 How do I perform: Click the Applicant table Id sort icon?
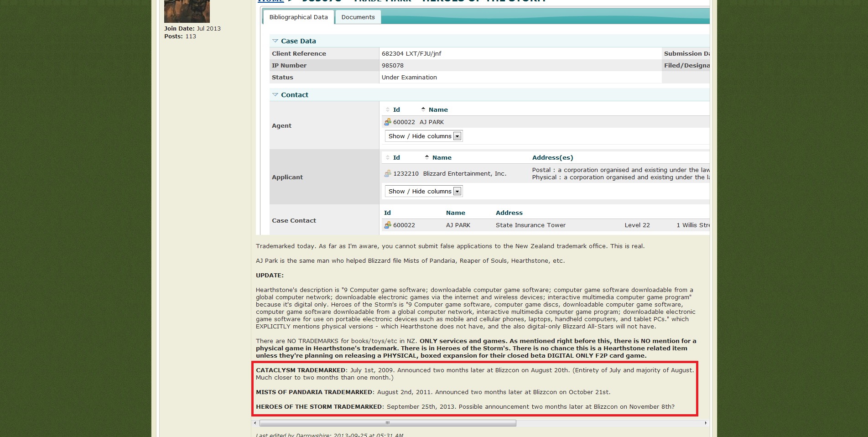click(388, 158)
